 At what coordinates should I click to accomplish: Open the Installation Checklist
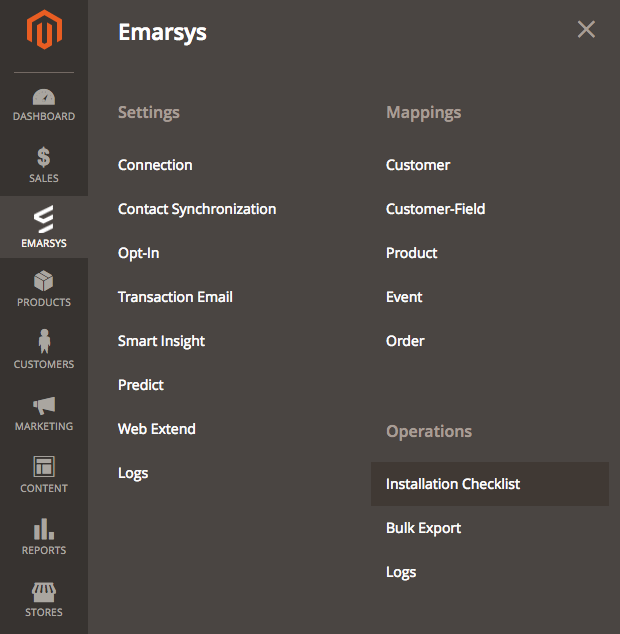(x=490, y=484)
